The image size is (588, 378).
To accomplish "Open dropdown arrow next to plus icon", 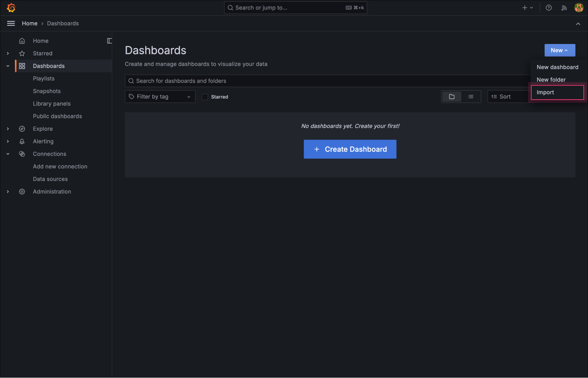I will [x=531, y=8].
